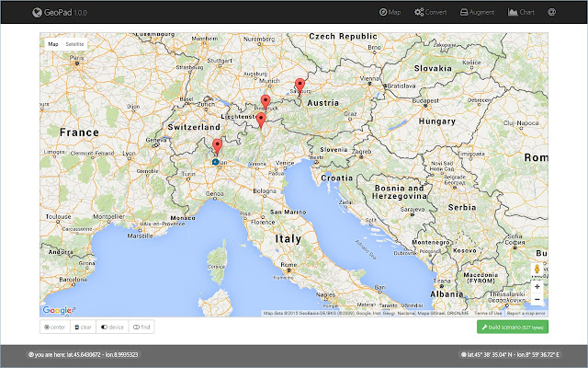This screenshot has width=588, height=368.
Task: Click the Rome city label
Action: pyautogui.click(x=288, y=265)
